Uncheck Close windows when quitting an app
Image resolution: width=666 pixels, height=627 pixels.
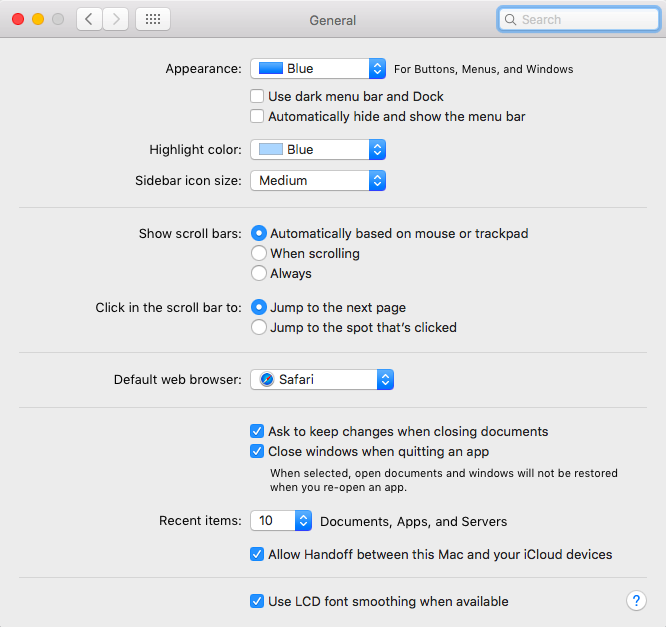tap(257, 451)
